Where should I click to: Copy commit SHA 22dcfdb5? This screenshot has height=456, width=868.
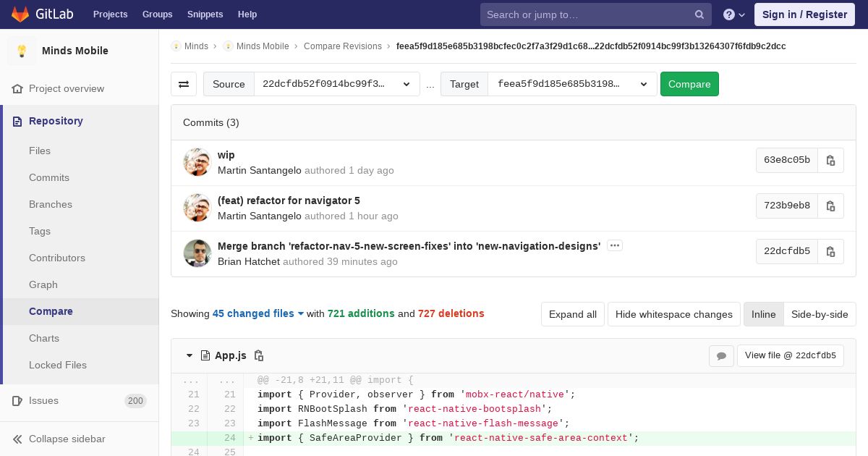(x=830, y=251)
